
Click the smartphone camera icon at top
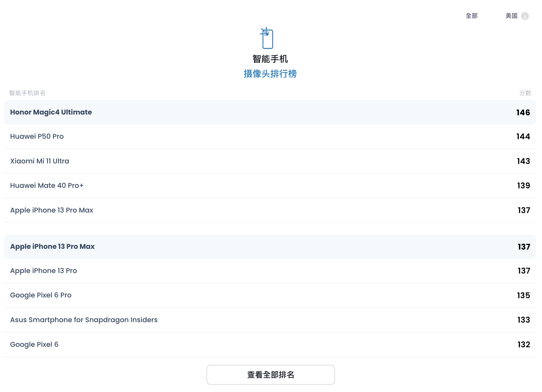click(x=267, y=38)
